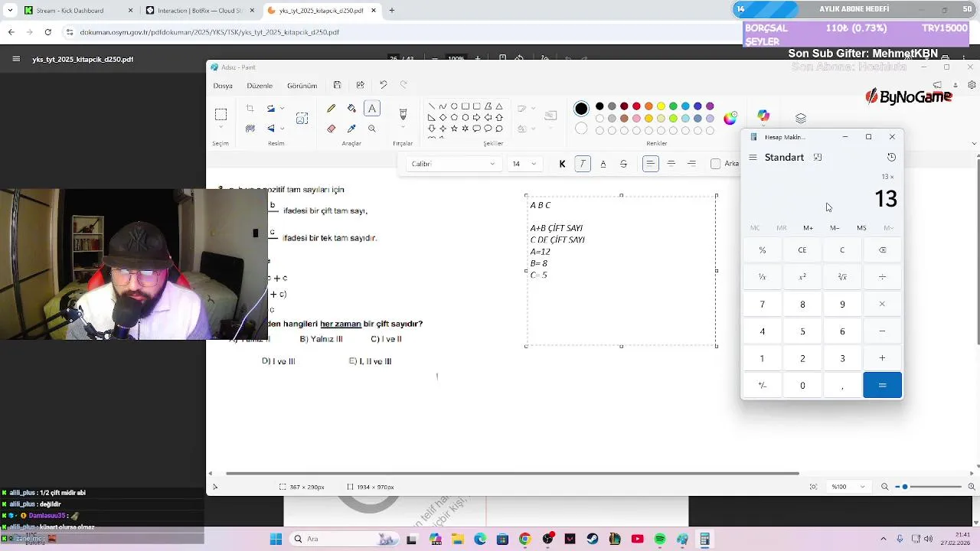
Task: Open the PDF viewer sidebar menu
Action: click(x=16, y=59)
